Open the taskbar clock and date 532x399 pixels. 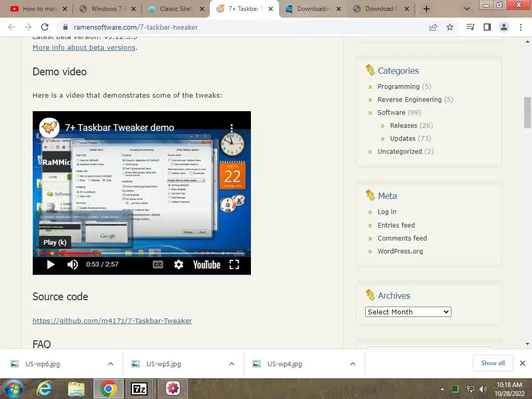(509, 389)
